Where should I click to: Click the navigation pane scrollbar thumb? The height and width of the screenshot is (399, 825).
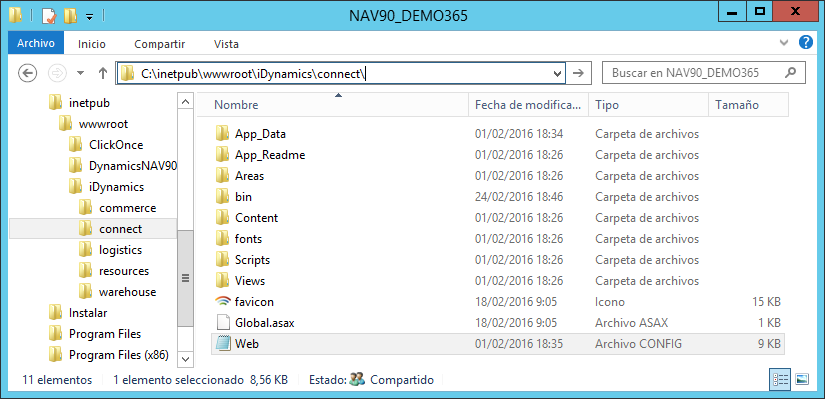coord(185,278)
